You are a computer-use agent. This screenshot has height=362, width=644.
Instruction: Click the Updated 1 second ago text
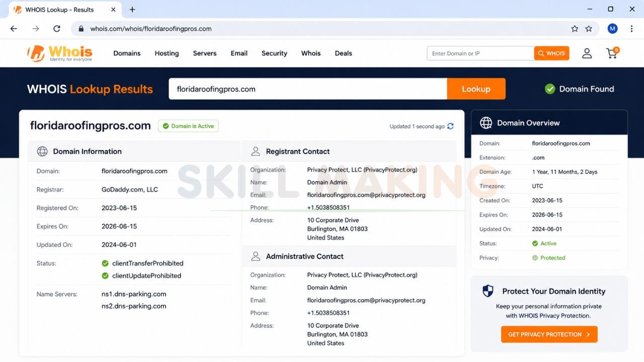pos(417,127)
